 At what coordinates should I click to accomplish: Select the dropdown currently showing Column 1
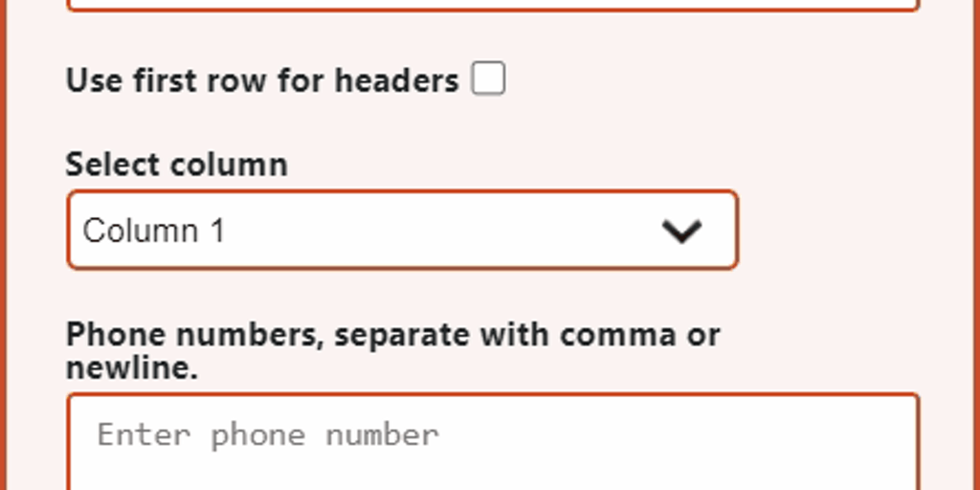click(402, 231)
